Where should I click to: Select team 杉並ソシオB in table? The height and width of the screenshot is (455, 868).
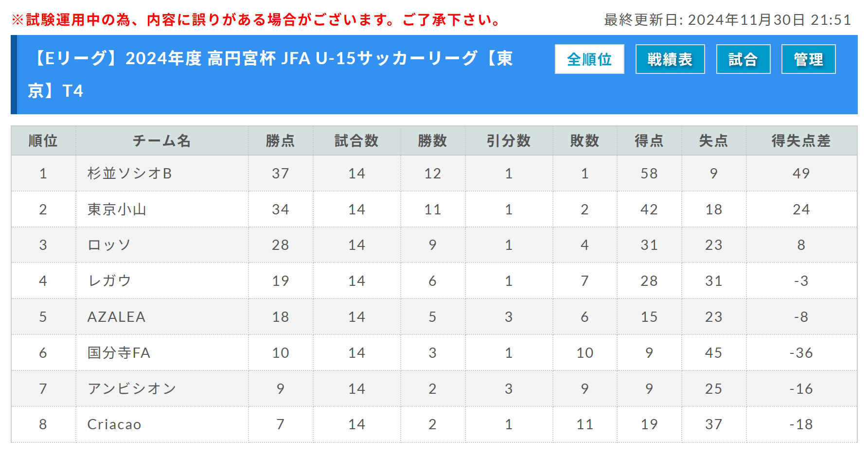(130, 174)
